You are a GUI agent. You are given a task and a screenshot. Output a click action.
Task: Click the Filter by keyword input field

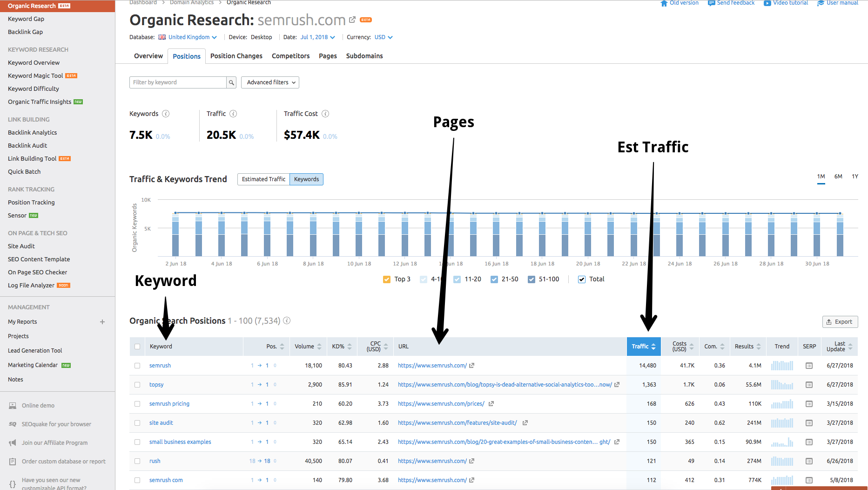[178, 82]
